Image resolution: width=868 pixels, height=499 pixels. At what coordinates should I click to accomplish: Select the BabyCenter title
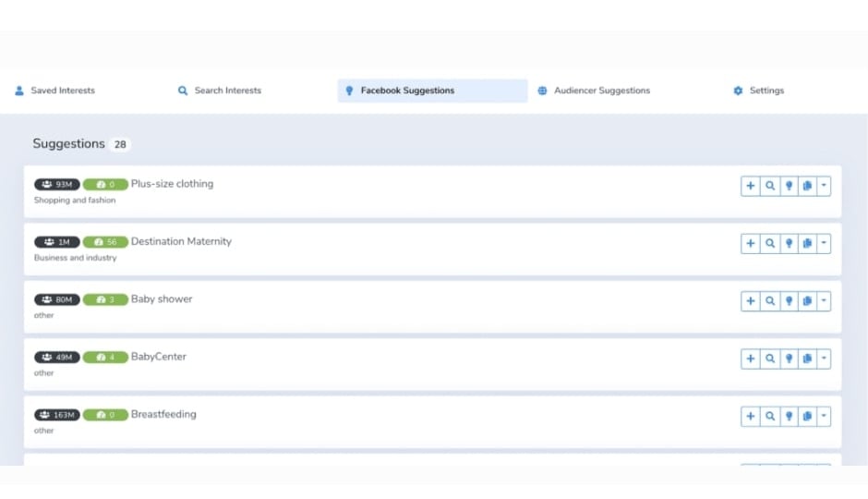click(x=158, y=357)
